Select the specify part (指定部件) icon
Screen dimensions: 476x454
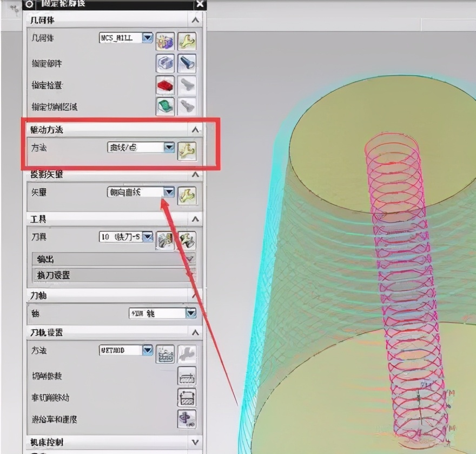tap(165, 63)
